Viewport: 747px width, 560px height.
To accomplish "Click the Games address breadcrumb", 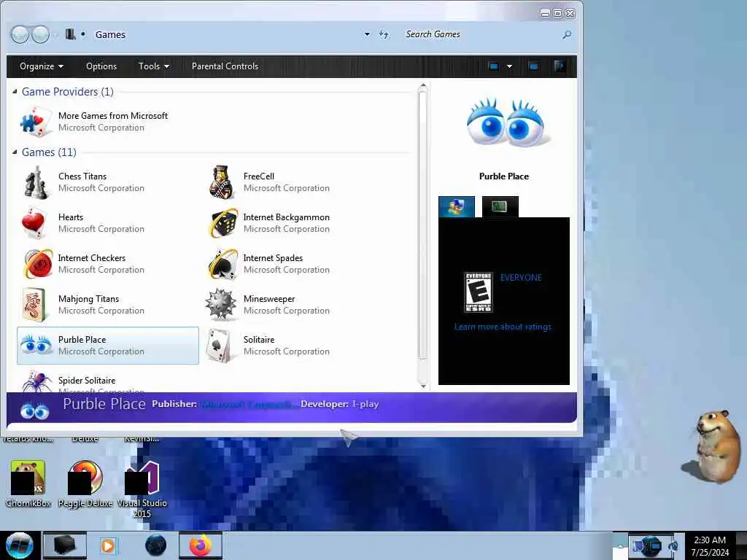I will click(110, 34).
